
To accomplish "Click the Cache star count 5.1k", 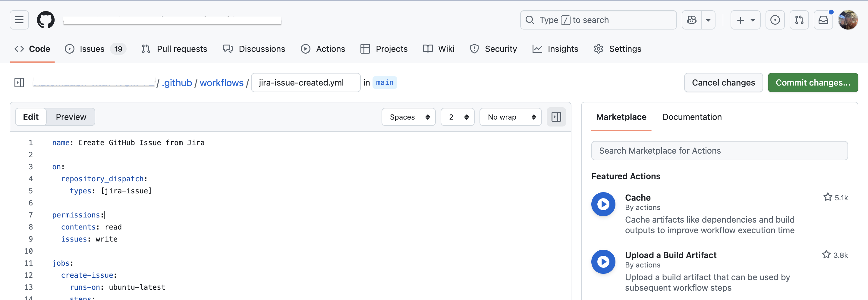I will [x=835, y=197].
